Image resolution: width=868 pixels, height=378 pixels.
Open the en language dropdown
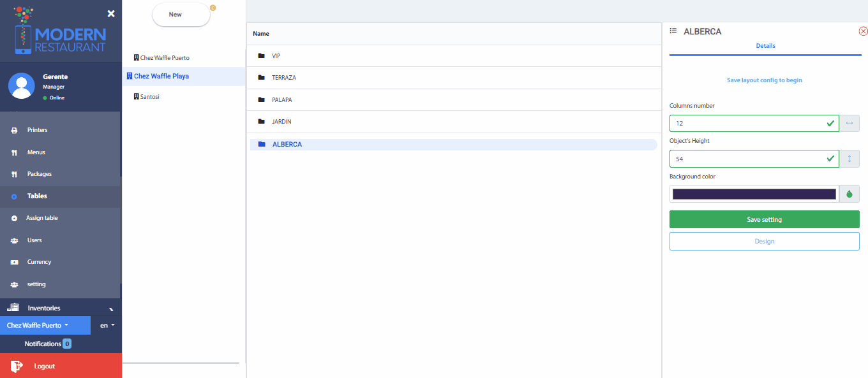pyautogui.click(x=107, y=325)
